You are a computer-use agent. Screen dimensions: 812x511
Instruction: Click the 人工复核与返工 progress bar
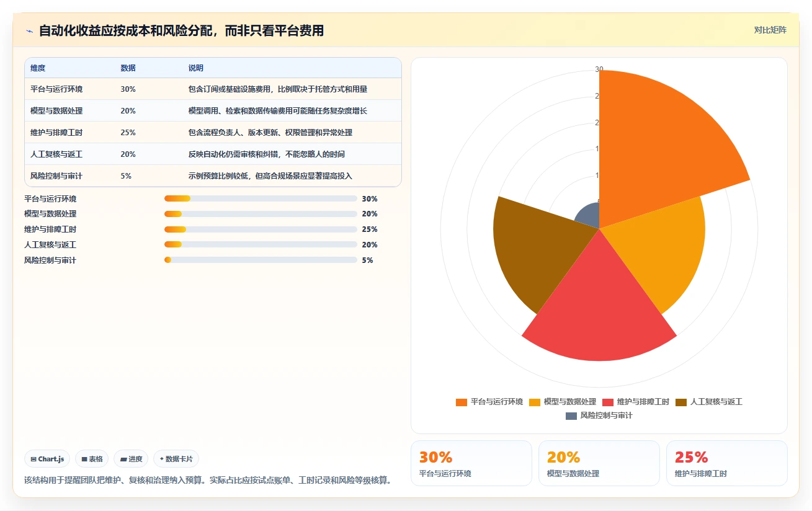tap(261, 244)
